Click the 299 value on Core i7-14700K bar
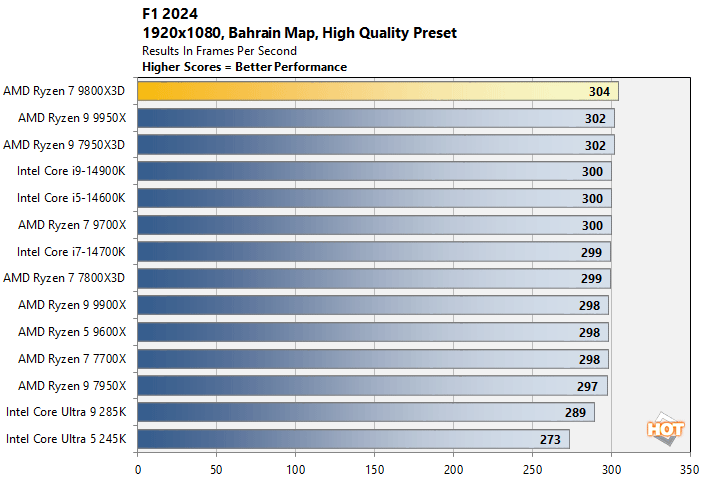The height and width of the screenshot is (480, 708). pyautogui.click(x=591, y=252)
